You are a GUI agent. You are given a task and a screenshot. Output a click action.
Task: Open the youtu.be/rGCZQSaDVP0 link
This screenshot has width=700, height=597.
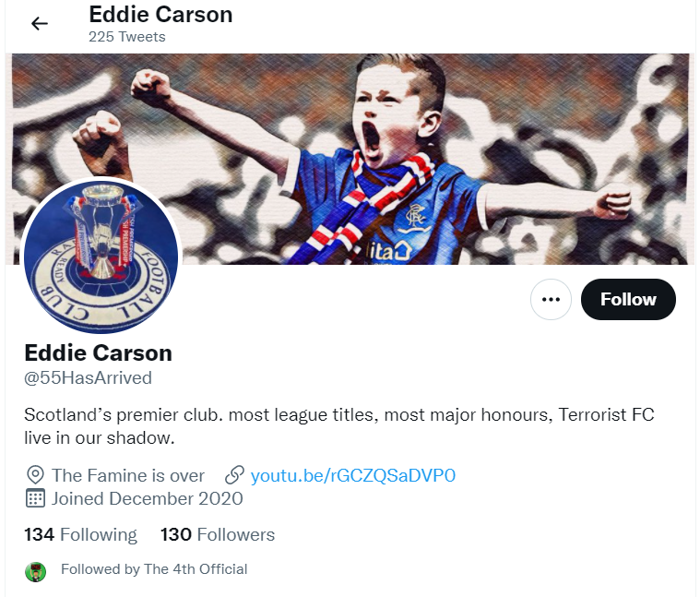[x=352, y=475]
